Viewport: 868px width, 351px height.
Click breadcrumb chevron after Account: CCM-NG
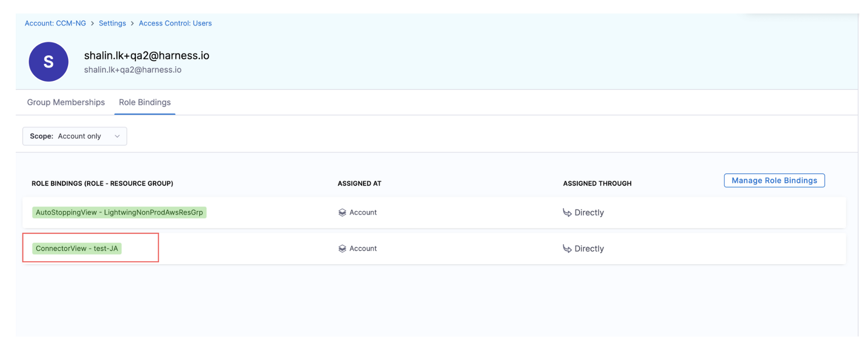pyautogui.click(x=92, y=23)
